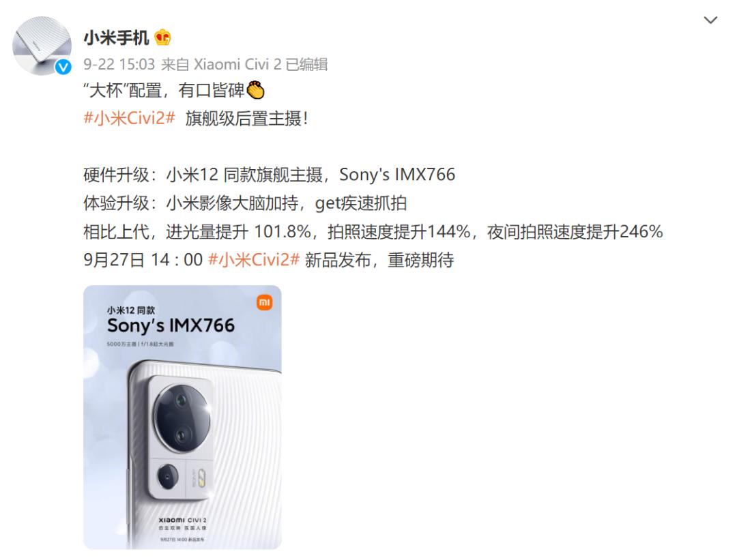
Task: Click the 相比上代 statistics line
Action: tap(373, 232)
